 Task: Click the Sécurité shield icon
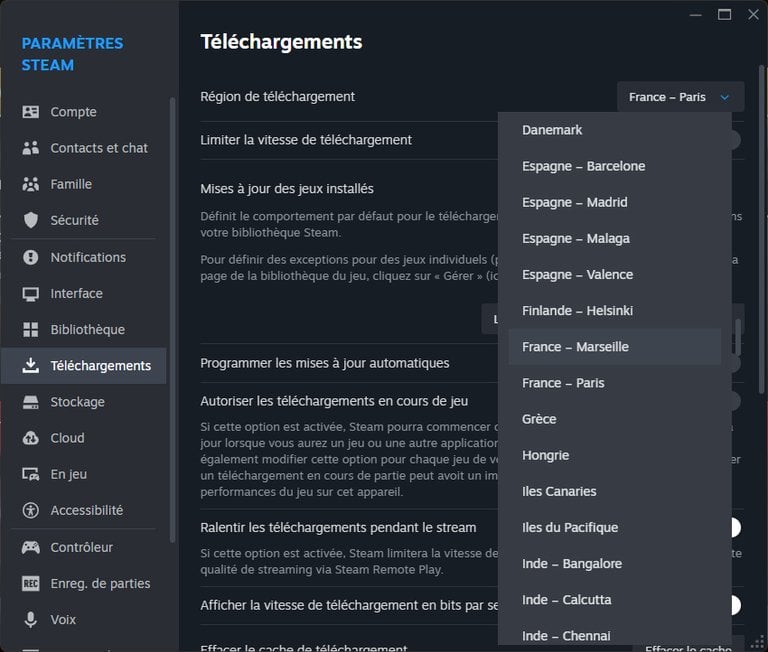(x=30, y=220)
